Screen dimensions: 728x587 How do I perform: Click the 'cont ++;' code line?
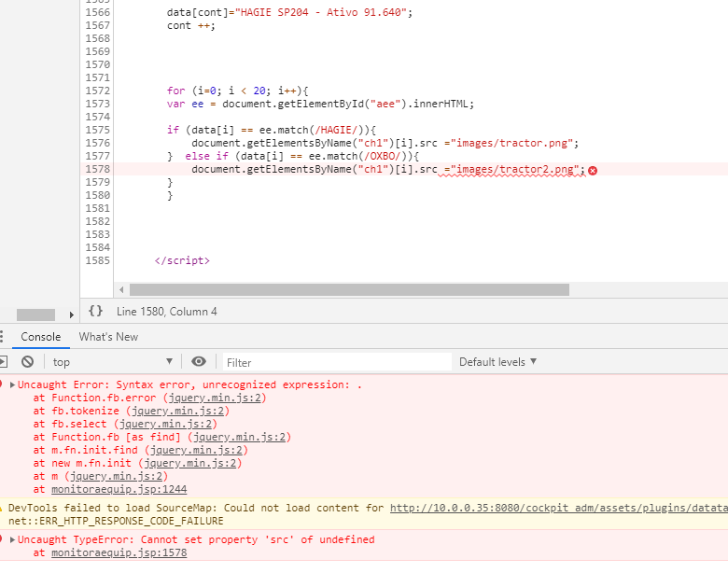click(x=190, y=25)
